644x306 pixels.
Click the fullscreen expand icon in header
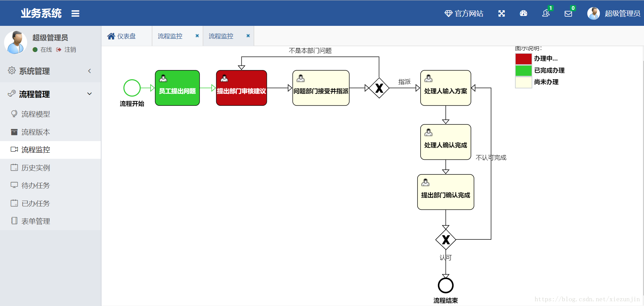click(501, 13)
